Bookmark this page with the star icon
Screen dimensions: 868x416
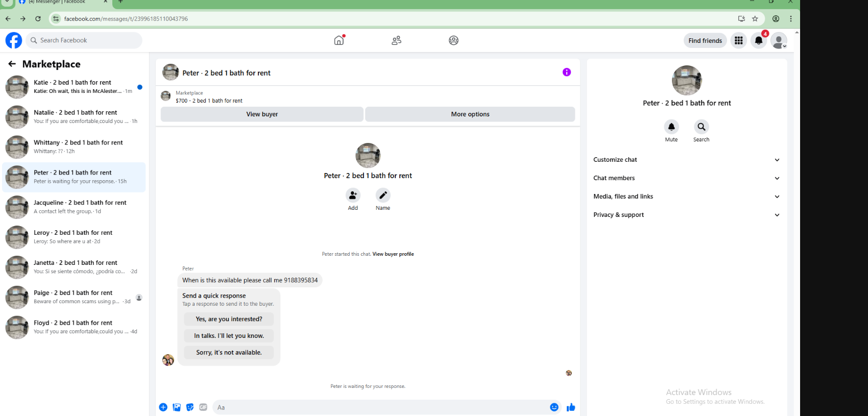(x=755, y=19)
